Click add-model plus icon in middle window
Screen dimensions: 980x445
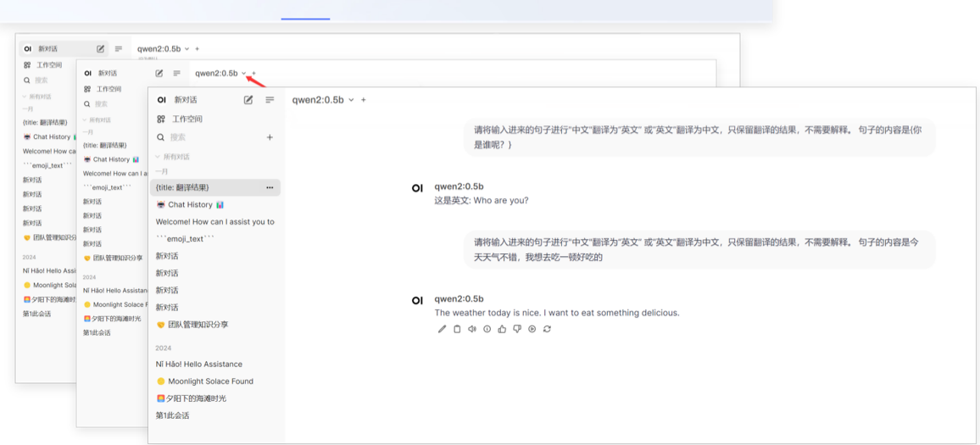point(253,73)
